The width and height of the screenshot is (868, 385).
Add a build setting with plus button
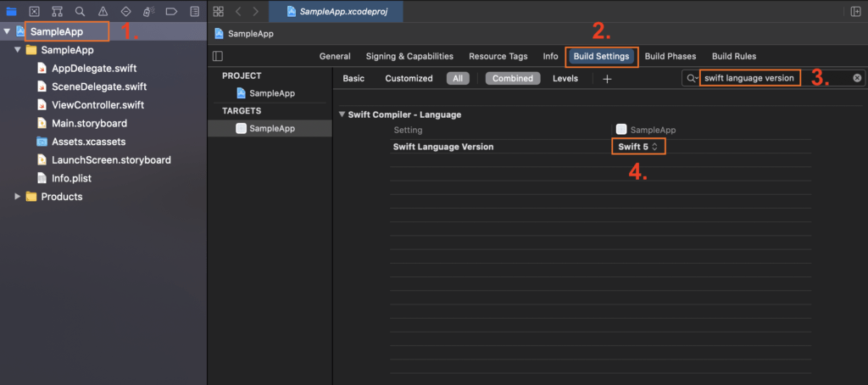[607, 79]
